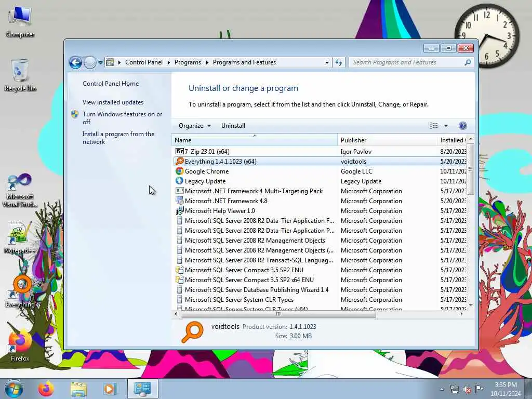Select the Google Chrome icon in list
532x399 pixels.
click(x=179, y=171)
